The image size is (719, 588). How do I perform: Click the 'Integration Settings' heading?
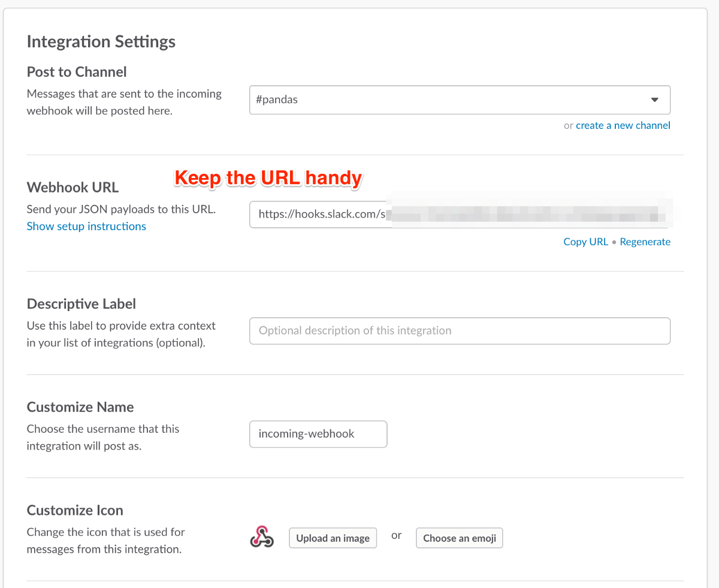(101, 42)
